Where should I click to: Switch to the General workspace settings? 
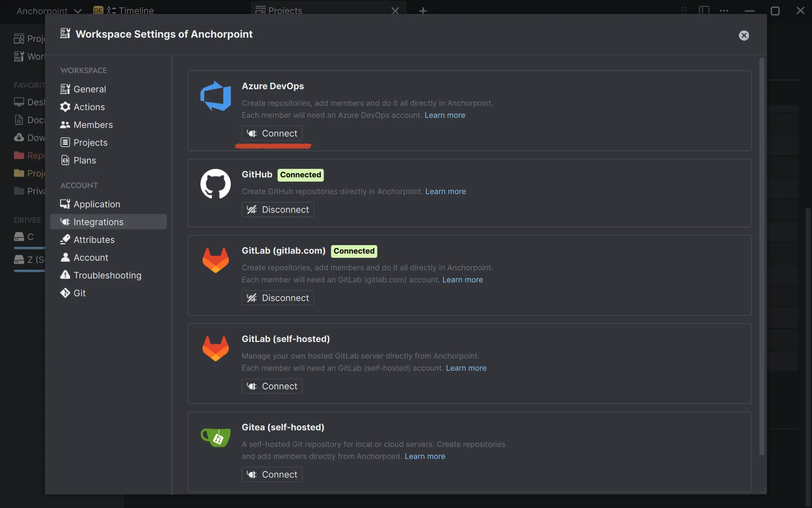click(90, 89)
